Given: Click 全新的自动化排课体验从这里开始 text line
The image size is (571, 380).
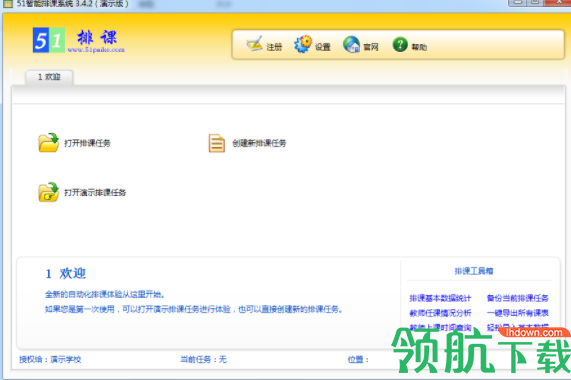Looking at the screenshot, I should 105,294.
